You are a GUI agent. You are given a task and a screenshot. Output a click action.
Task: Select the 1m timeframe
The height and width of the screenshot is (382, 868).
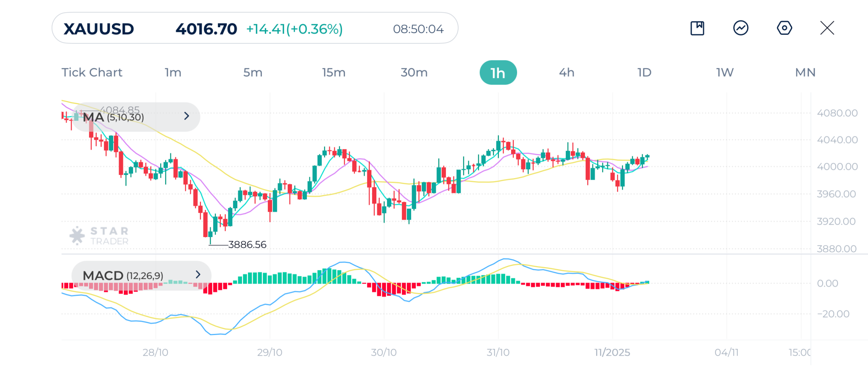point(173,72)
